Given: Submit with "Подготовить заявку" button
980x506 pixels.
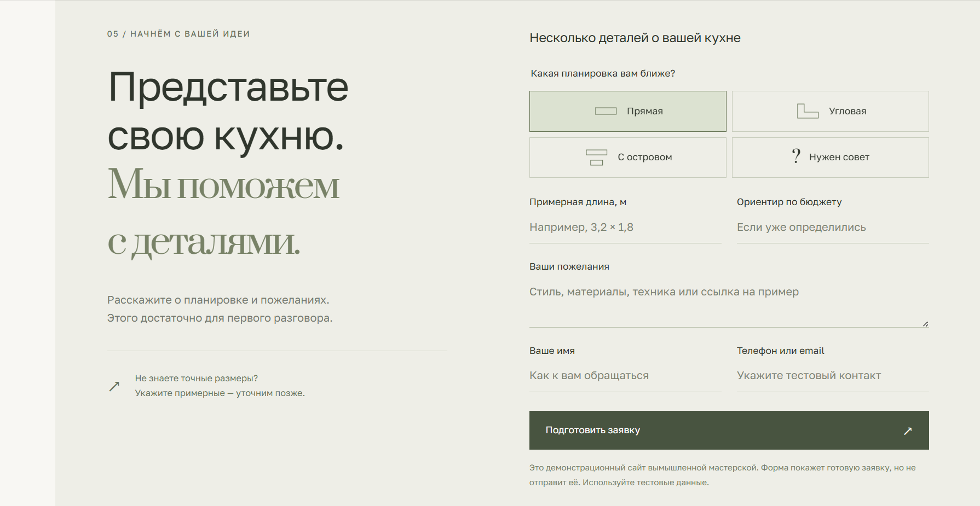Looking at the screenshot, I should [729, 431].
